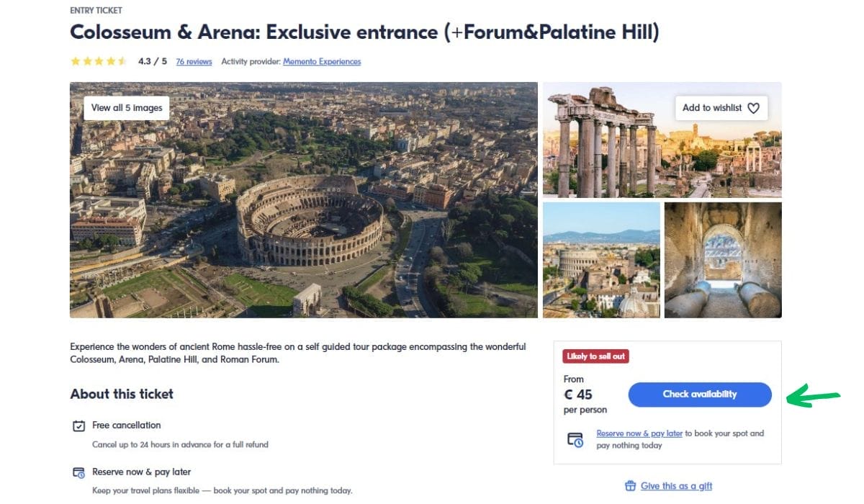
Task: Click the star rating icons
Action: click(99, 62)
